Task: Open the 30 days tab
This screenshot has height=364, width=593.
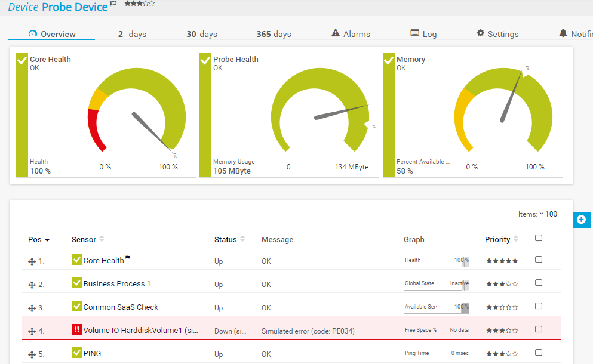Action: pos(202,34)
